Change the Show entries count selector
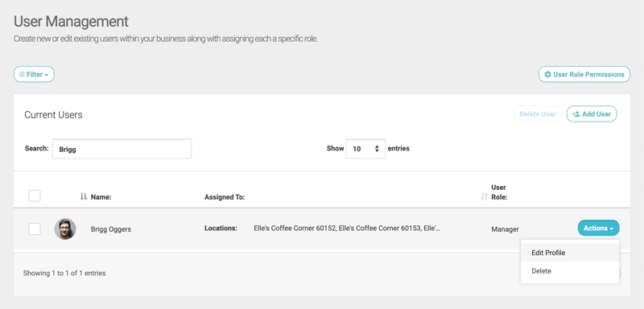 click(365, 149)
